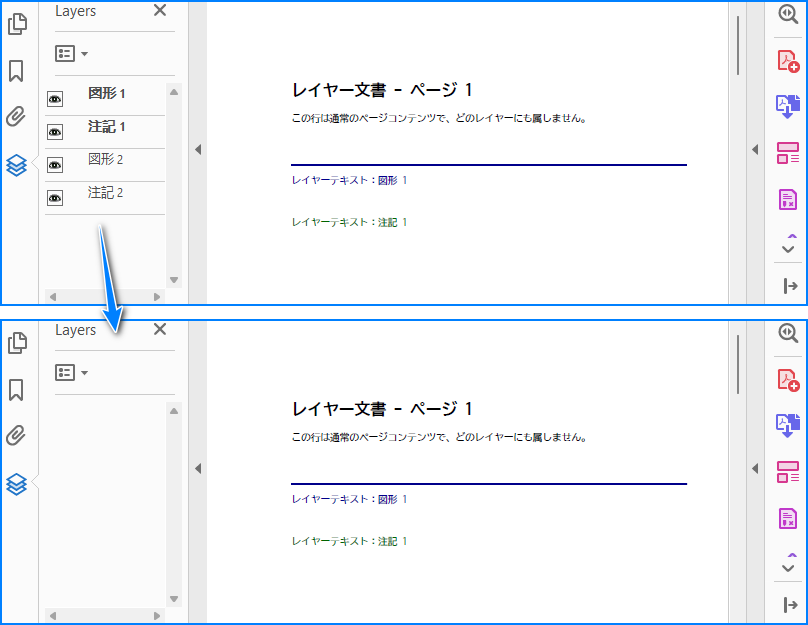Select Layers panel icon in top window
This screenshot has width=808, height=625.
coord(16,165)
